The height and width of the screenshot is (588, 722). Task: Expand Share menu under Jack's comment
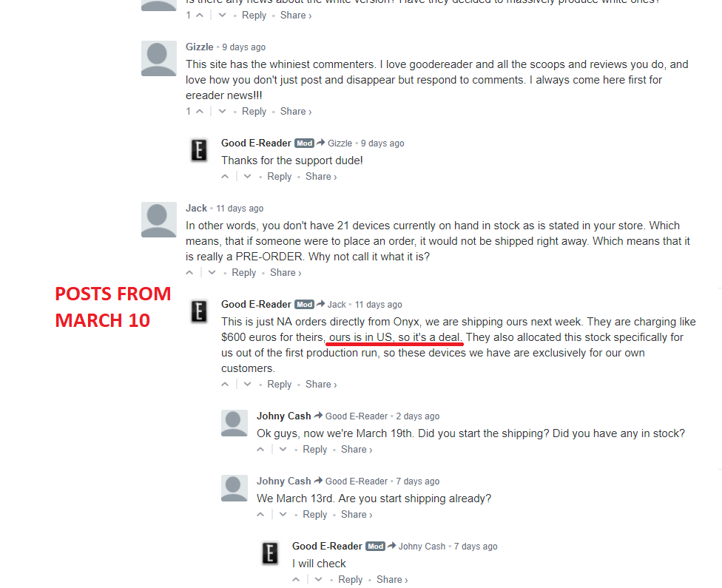point(286,273)
